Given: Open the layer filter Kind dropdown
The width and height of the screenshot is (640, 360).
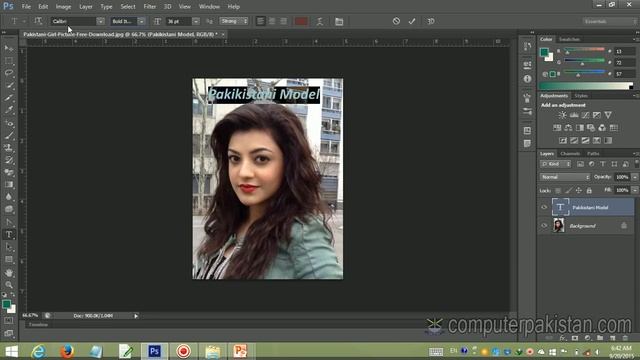Looking at the screenshot, I should (x=556, y=164).
